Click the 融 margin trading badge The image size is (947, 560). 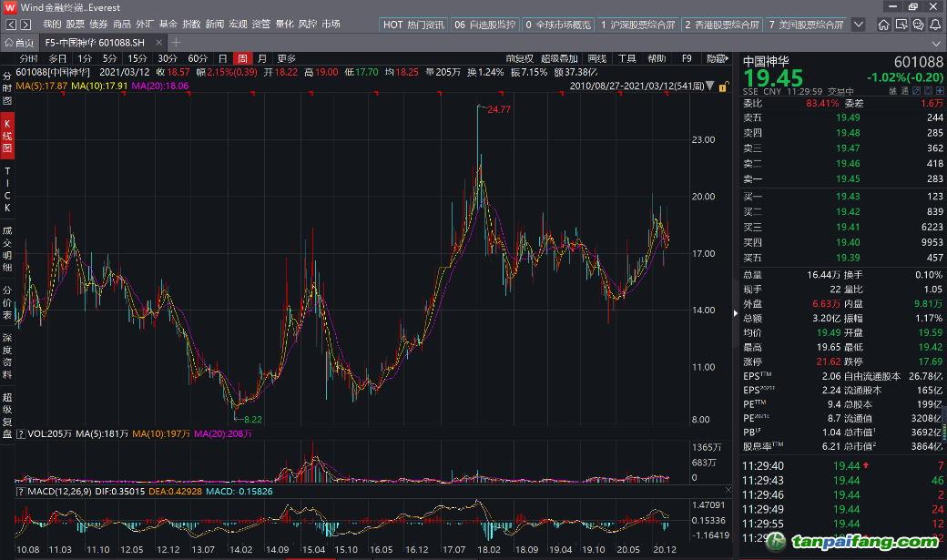892,91
